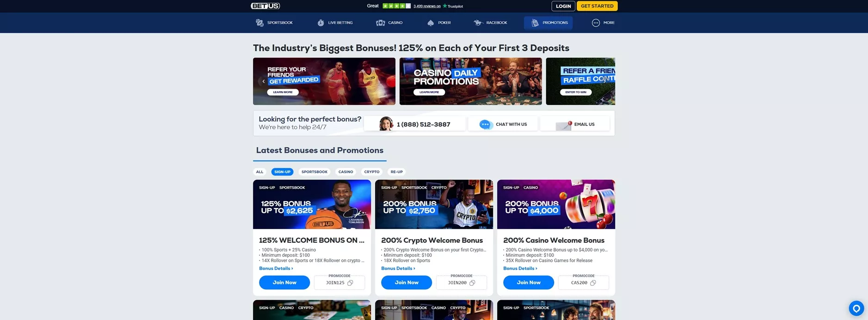Click the JOIN200 promocode field
The image size is (868, 320).
(x=462, y=283)
